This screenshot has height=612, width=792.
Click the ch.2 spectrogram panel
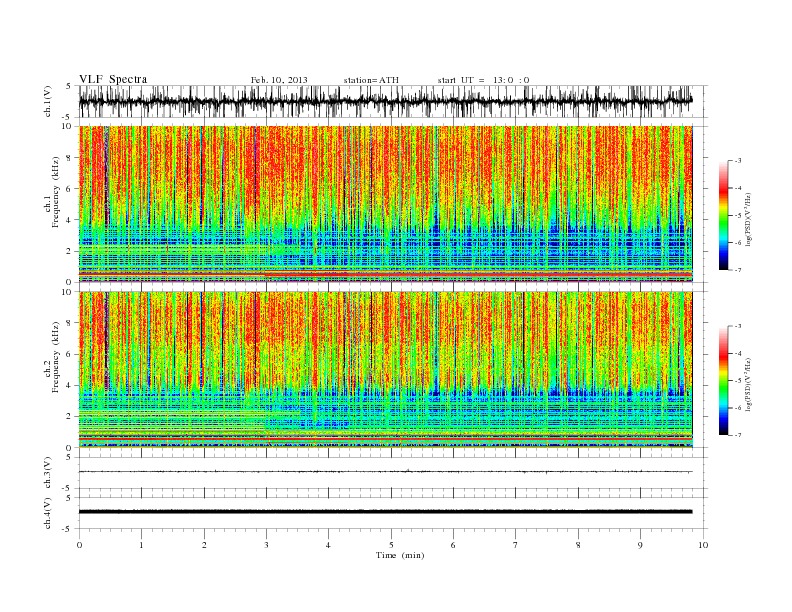[x=386, y=370]
